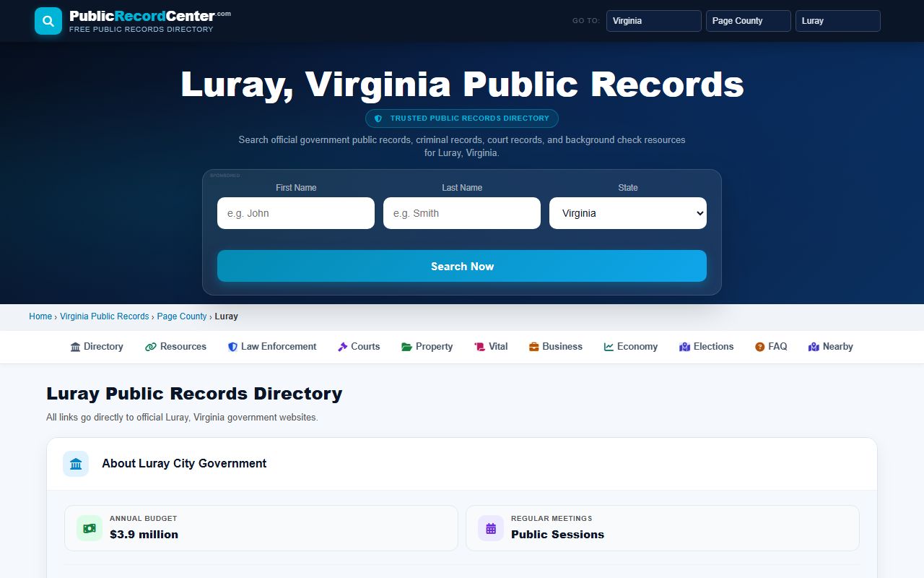Jump to the Courts section tab
Screen dimensions: 924x578
pos(359,347)
